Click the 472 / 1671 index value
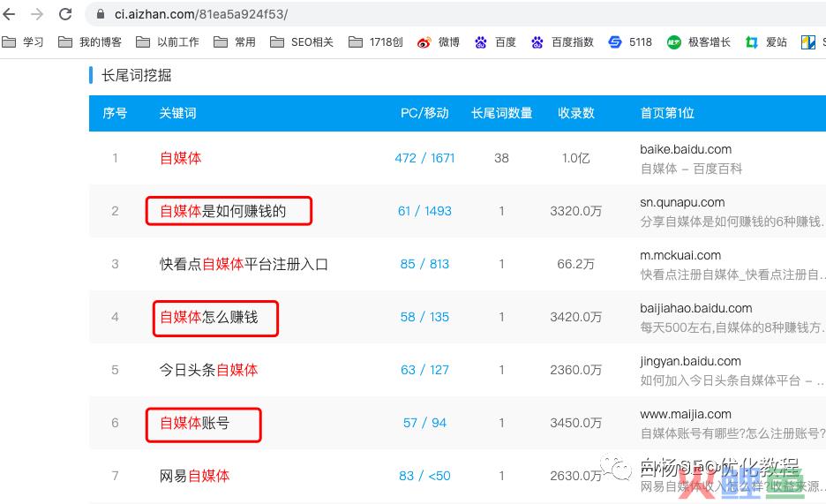This screenshot has height=504, width=826. coord(424,158)
